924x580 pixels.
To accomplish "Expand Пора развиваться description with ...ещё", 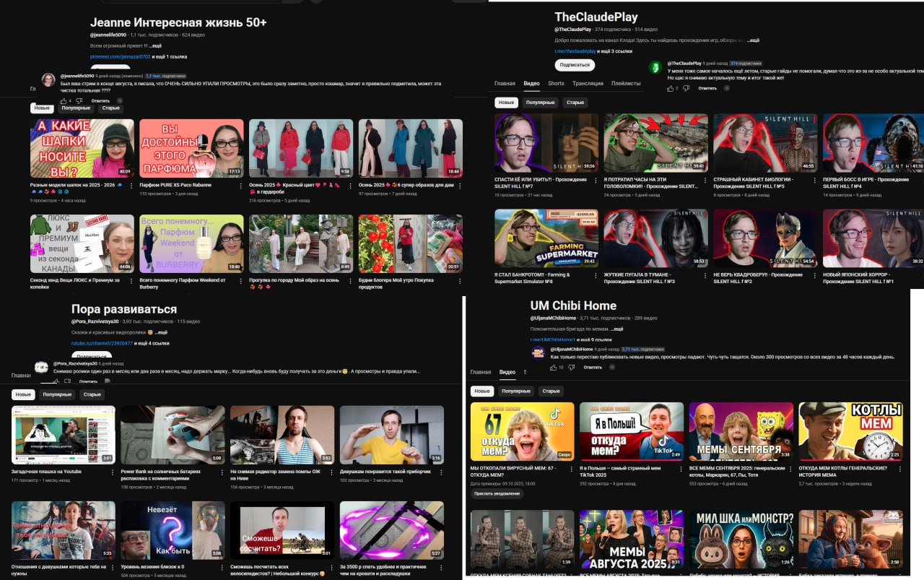I will coord(161,332).
